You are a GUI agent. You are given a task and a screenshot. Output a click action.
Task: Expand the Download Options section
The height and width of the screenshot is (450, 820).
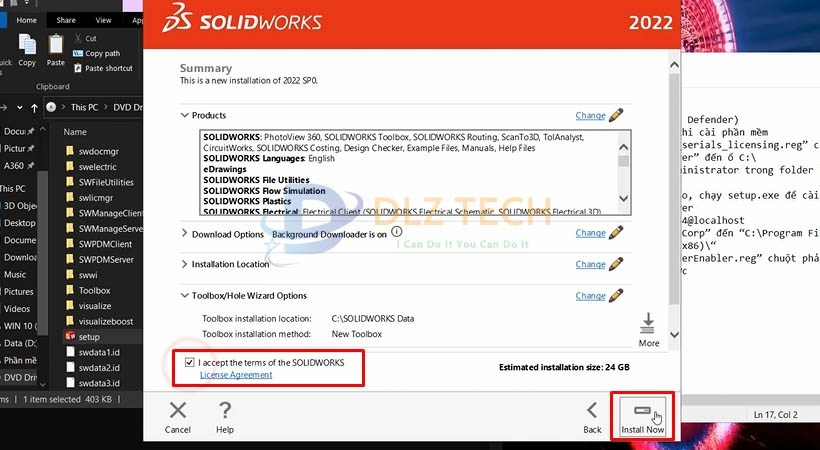(x=185, y=233)
